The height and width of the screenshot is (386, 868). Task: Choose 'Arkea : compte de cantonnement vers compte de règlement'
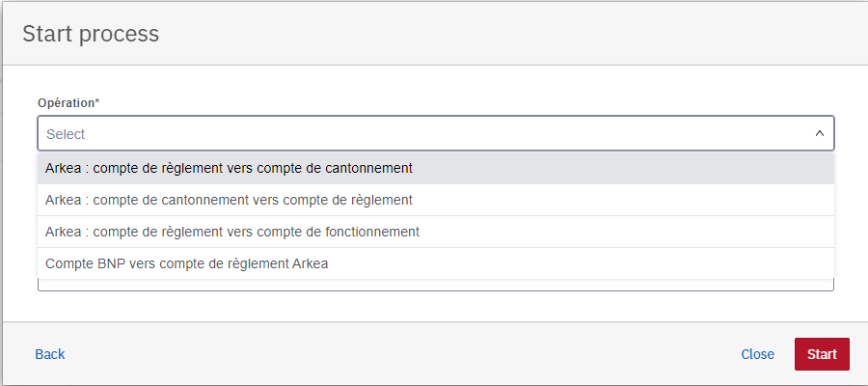click(230, 200)
